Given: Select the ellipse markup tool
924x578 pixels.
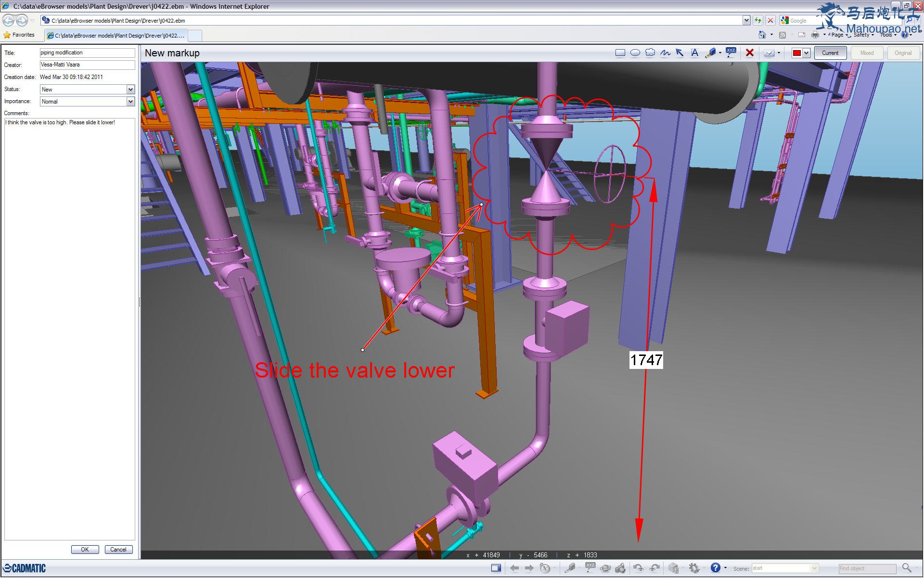Looking at the screenshot, I should [x=635, y=53].
